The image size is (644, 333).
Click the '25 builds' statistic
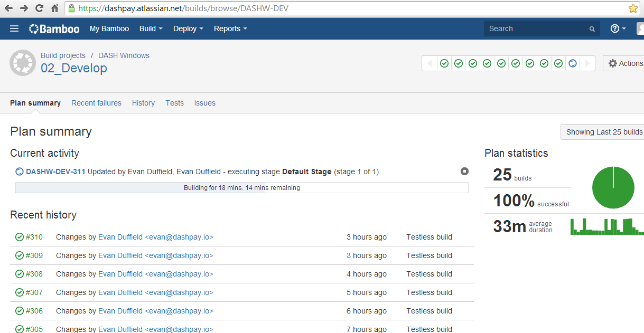tap(512, 175)
